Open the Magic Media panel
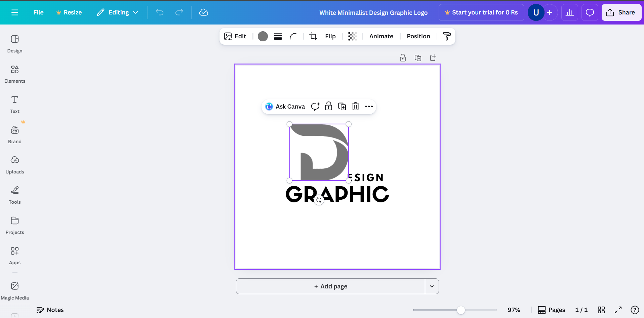The height and width of the screenshot is (318, 644). [14, 290]
